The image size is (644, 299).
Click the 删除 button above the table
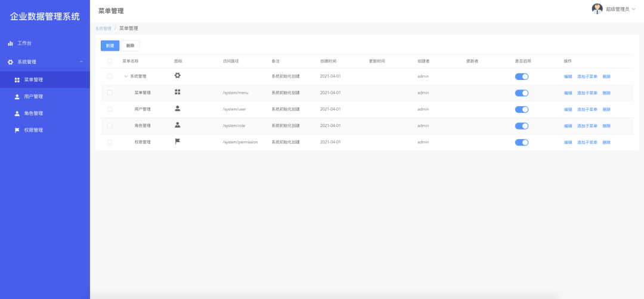(130, 45)
